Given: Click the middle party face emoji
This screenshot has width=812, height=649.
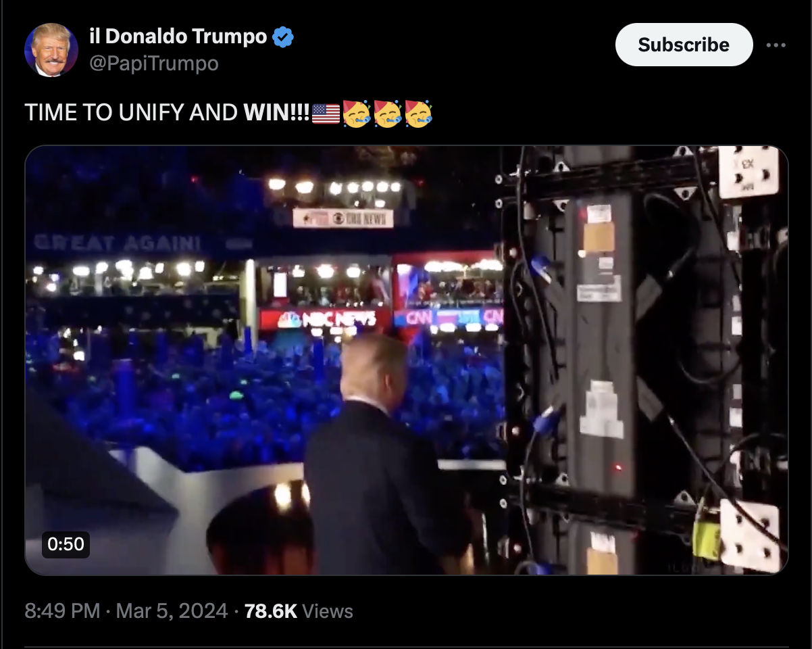Looking at the screenshot, I should click(386, 113).
